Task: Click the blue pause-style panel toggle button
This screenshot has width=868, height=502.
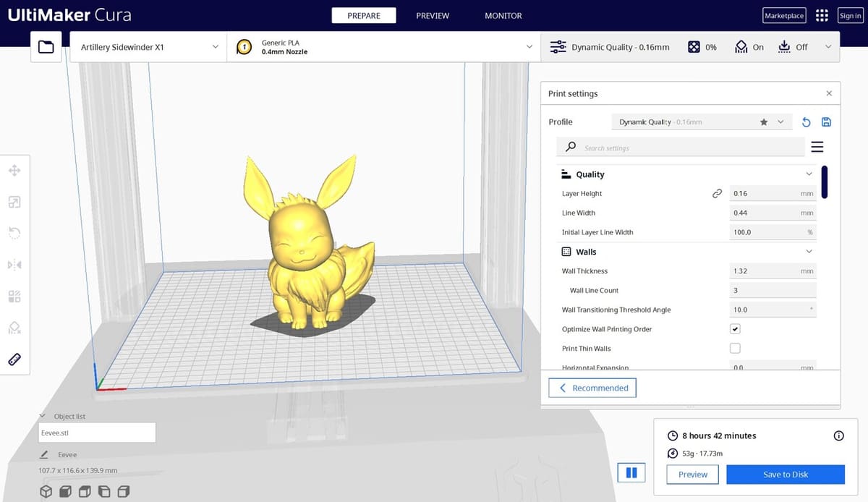Action: point(631,473)
